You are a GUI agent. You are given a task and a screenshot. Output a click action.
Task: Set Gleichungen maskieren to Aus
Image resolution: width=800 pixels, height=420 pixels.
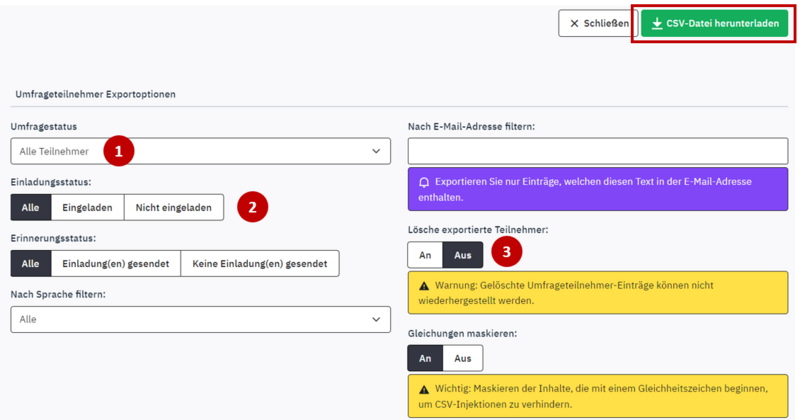(462, 358)
